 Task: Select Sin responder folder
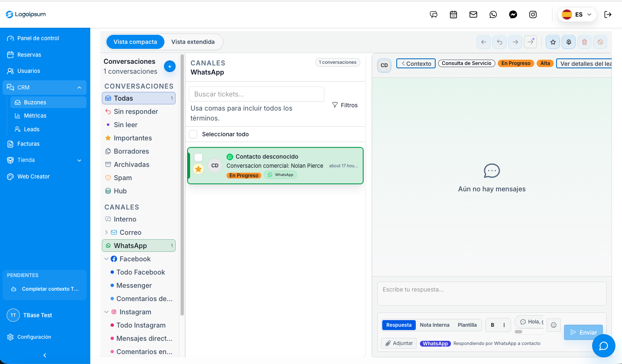139,111
